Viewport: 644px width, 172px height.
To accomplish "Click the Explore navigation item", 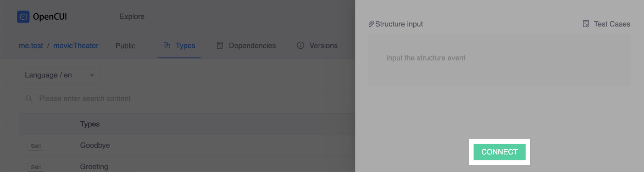I will tap(132, 16).
